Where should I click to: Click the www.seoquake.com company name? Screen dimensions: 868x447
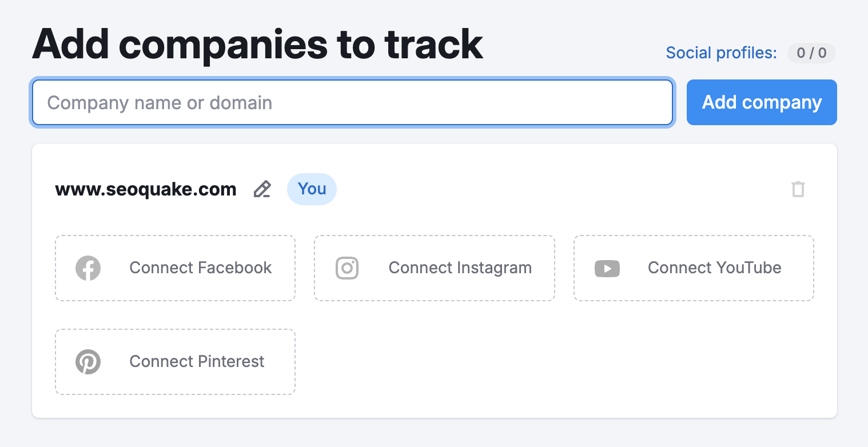point(146,189)
